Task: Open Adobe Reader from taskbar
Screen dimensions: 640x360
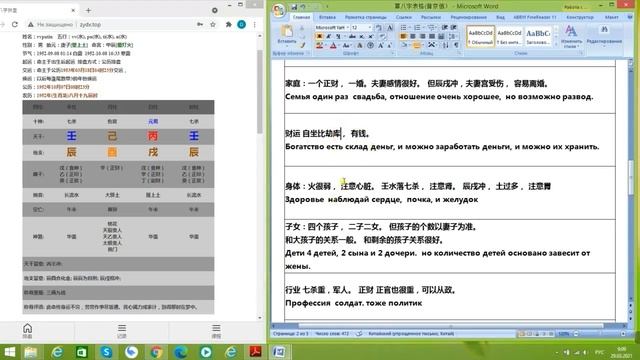Action: 256,352
